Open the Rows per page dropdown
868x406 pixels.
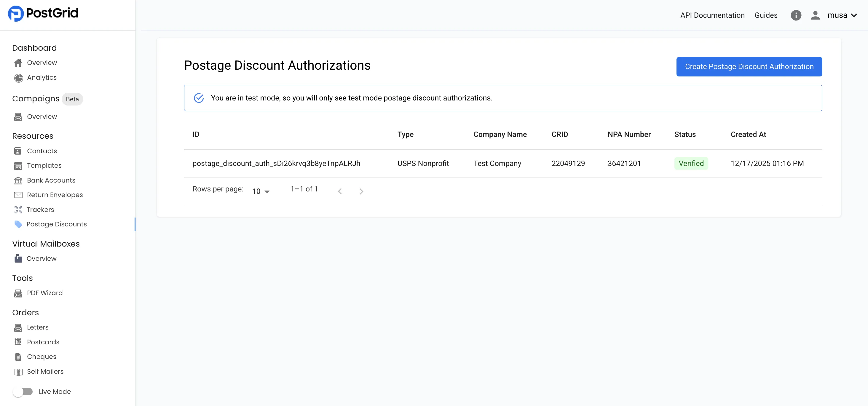point(260,191)
